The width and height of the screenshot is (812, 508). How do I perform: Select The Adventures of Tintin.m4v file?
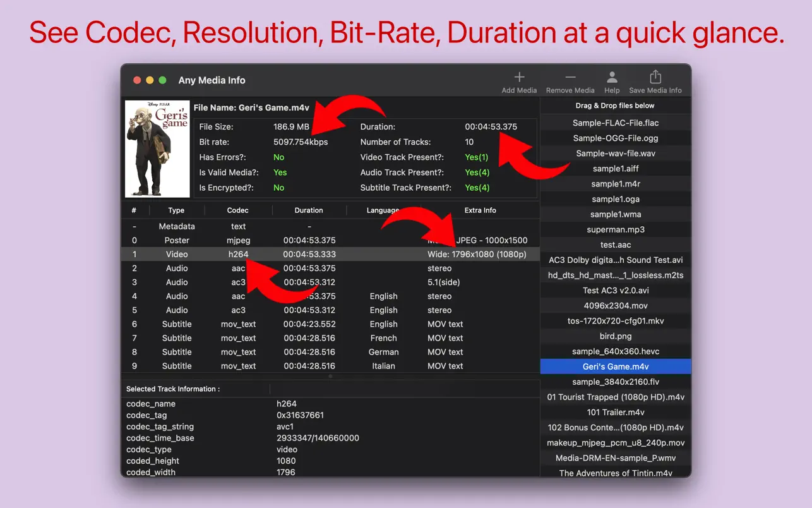click(x=616, y=473)
